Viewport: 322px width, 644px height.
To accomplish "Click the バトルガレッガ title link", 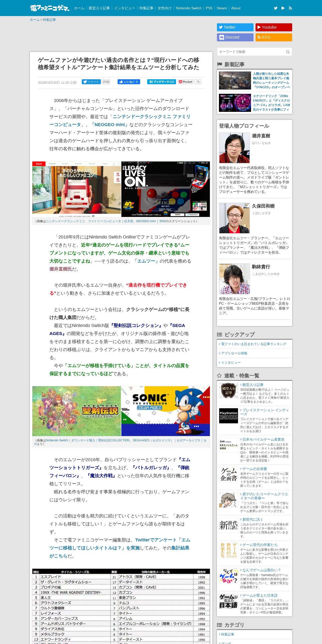I will (151, 468).
